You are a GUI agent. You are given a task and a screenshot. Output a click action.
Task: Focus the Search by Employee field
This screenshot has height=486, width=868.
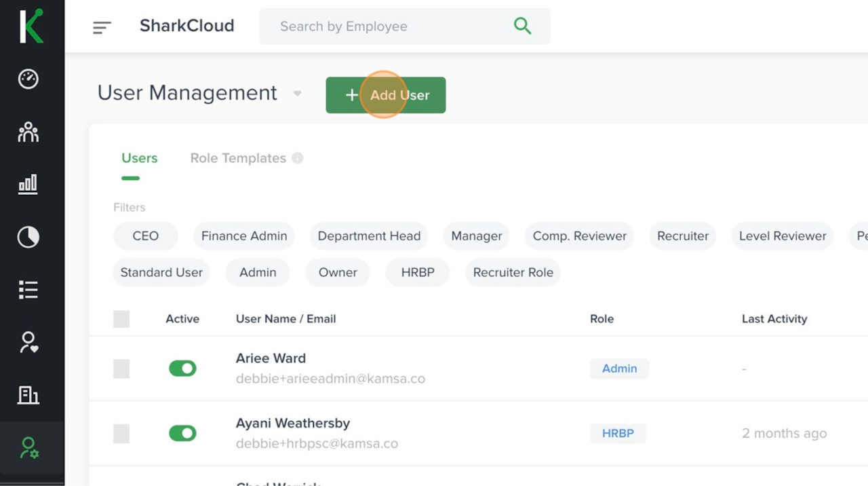pyautogui.click(x=387, y=26)
